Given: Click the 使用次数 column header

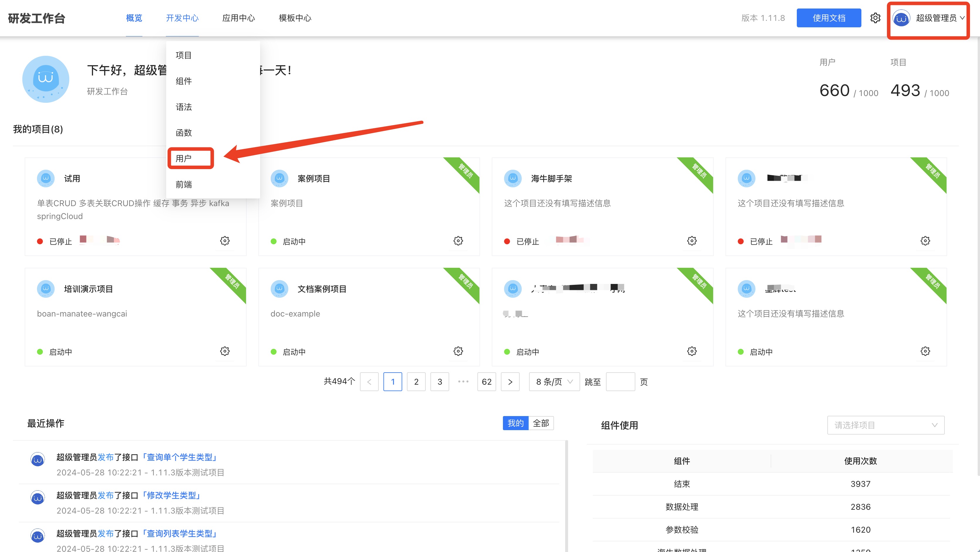Looking at the screenshot, I should point(861,461).
